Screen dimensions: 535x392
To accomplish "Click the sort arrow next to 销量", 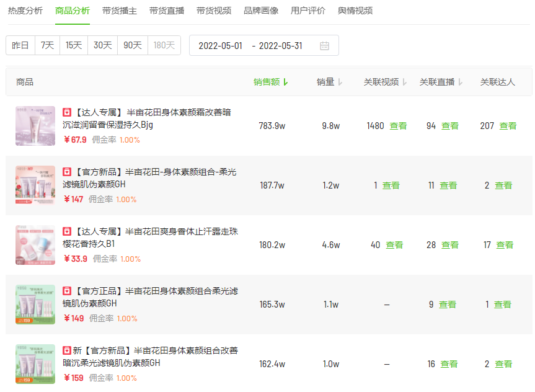I will (340, 82).
